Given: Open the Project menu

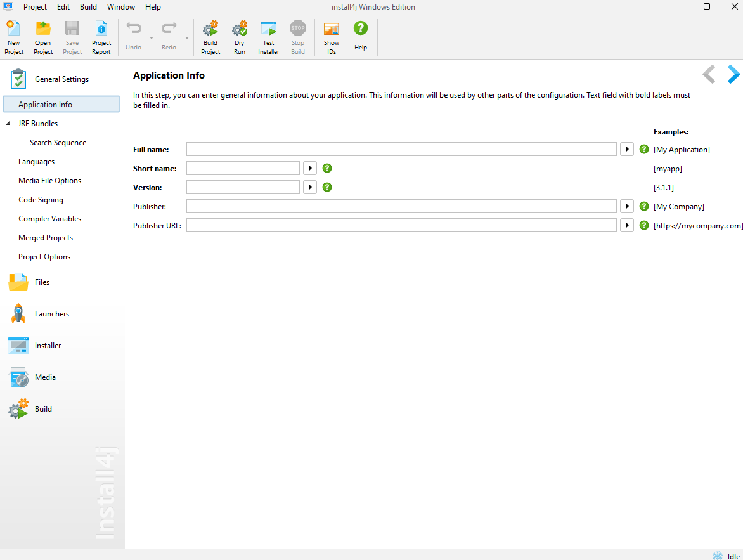Looking at the screenshot, I should [35, 6].
